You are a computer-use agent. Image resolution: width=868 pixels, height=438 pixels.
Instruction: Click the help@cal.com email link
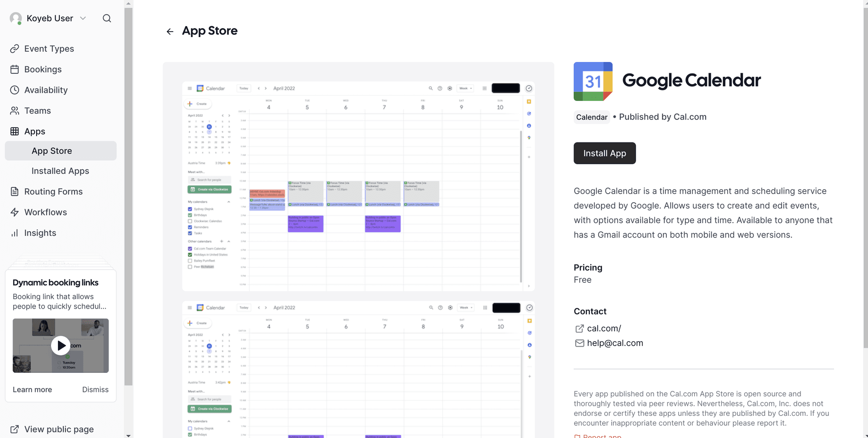(x=615, y=343)
